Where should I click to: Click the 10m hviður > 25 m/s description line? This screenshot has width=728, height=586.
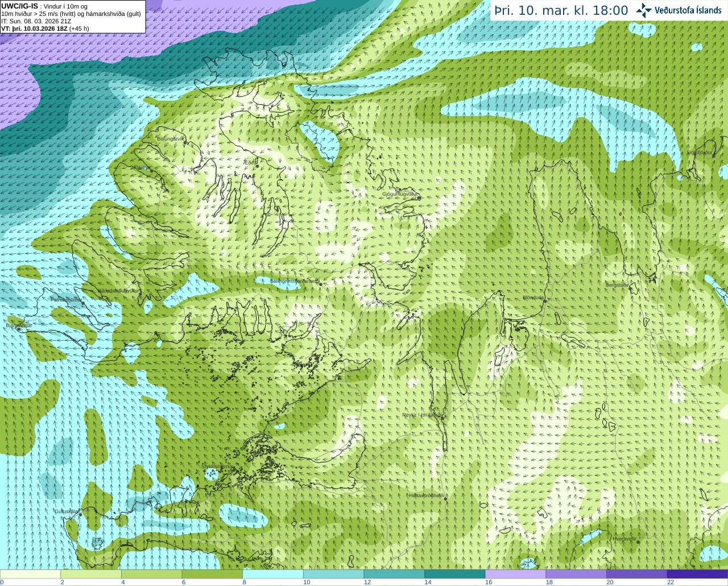[x=71, y=14]
